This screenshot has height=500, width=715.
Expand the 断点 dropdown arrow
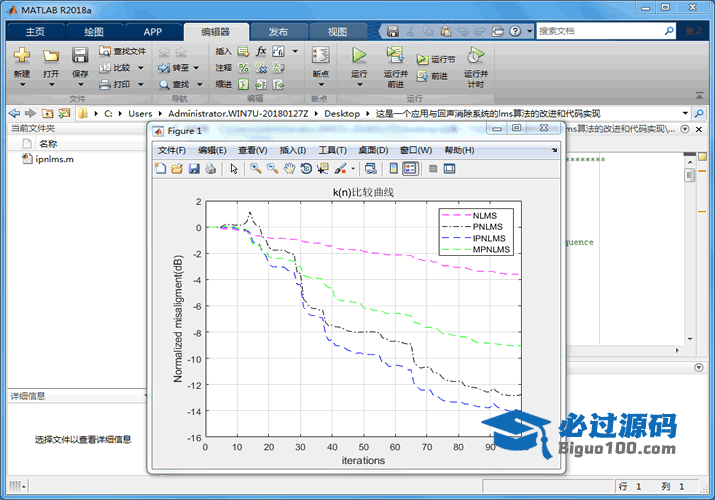pos(321,84)
